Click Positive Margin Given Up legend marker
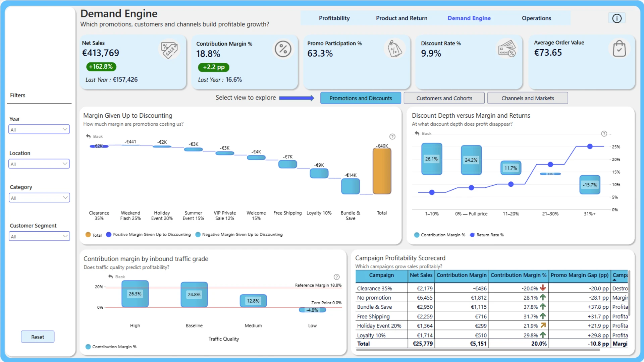The height and width of the screenshot is (362, 644). pos(109,235)
